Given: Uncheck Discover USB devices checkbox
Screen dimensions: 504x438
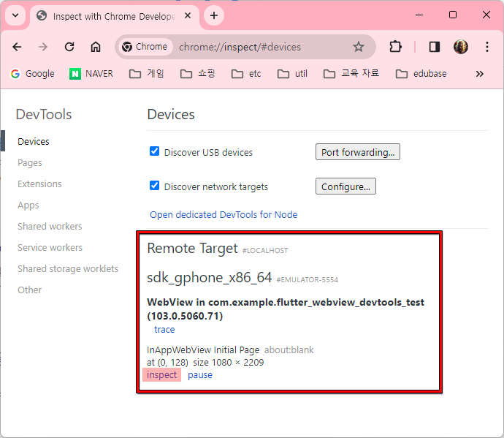Looking at the screenshot, I should pos(155,151).
